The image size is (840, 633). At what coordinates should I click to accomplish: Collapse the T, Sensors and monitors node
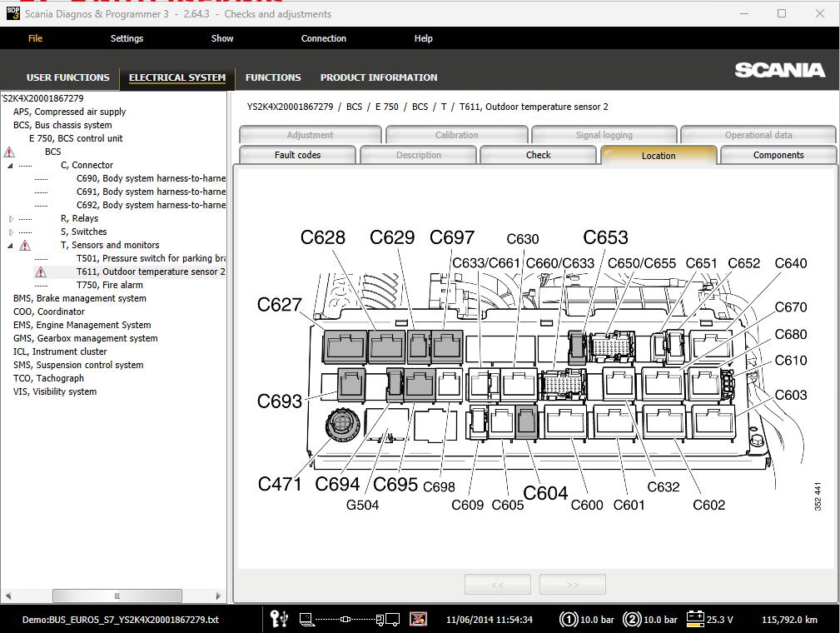(10, 246)
